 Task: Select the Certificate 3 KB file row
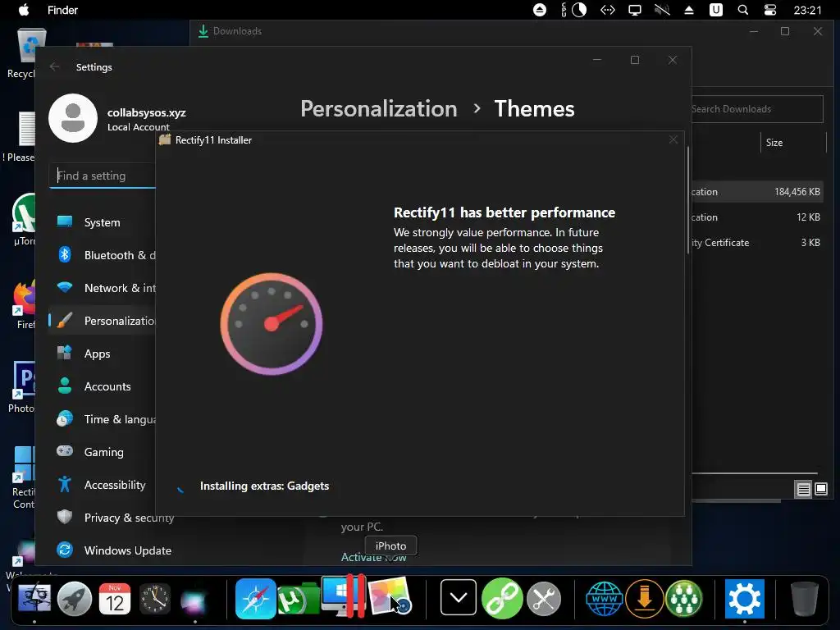click(756, 243)
